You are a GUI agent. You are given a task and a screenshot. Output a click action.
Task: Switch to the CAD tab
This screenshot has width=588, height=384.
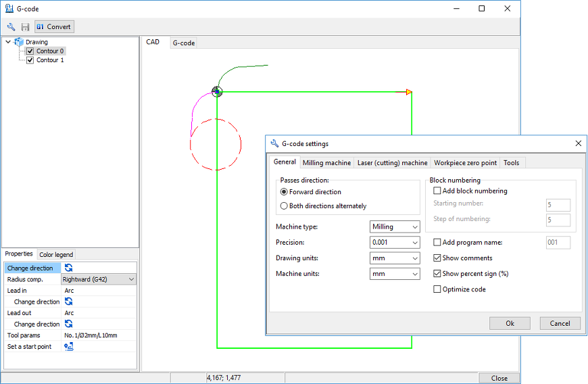click(153, 42)
